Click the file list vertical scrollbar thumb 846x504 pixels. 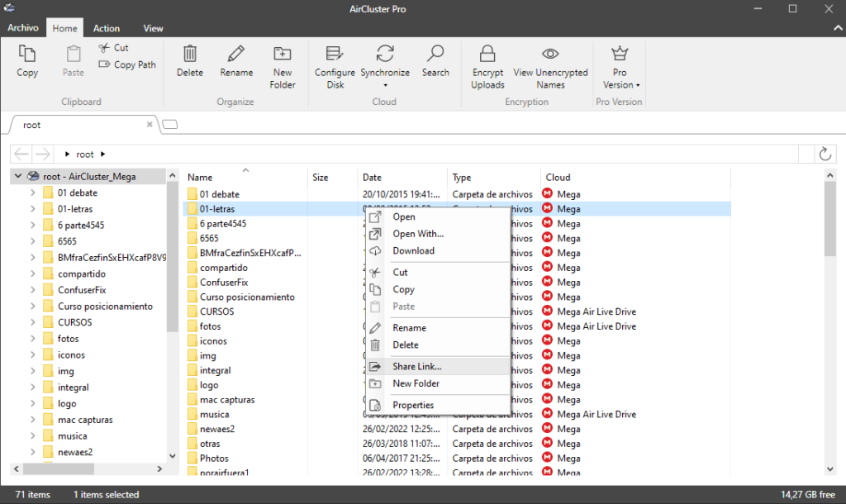click(829, 219)
